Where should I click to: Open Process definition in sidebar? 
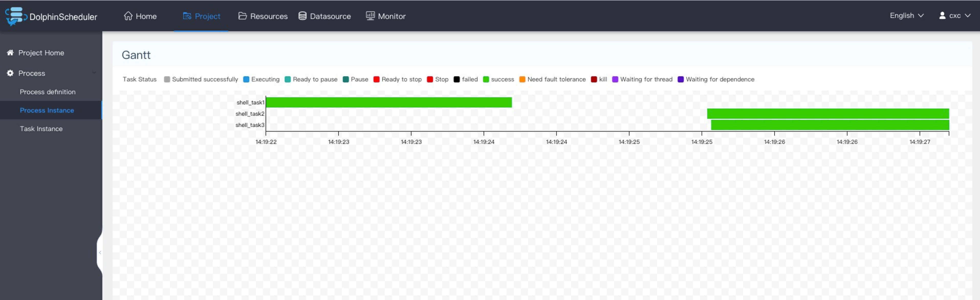tap(48, 92)
